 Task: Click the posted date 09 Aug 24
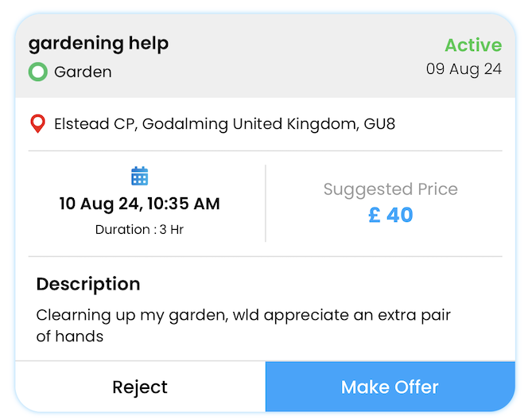(464, 68)
